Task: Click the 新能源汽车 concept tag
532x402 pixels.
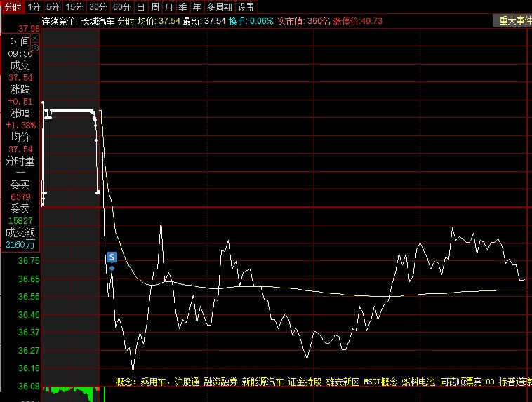Action: tap(262, 382)
